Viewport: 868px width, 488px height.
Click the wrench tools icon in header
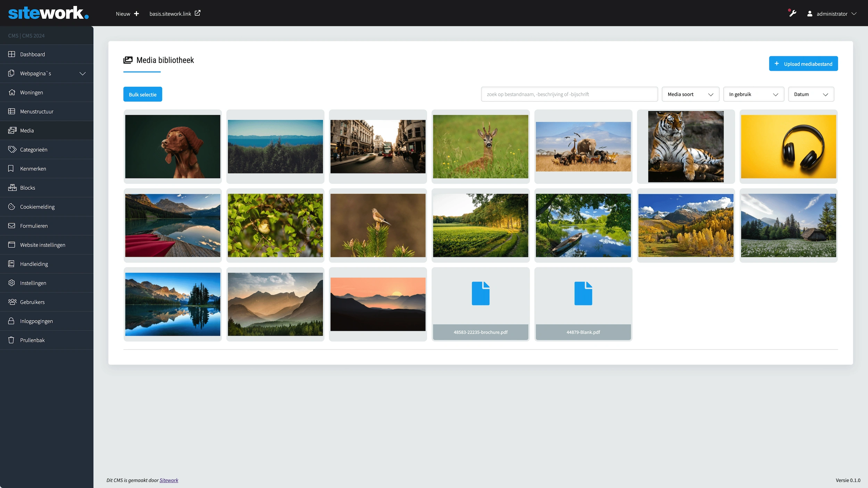792,14
